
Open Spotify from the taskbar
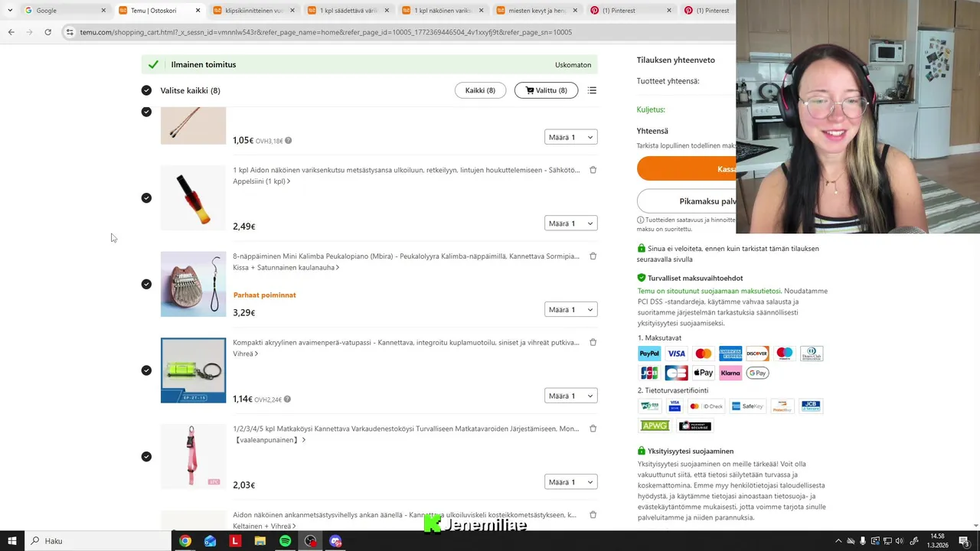click(285, 541)
